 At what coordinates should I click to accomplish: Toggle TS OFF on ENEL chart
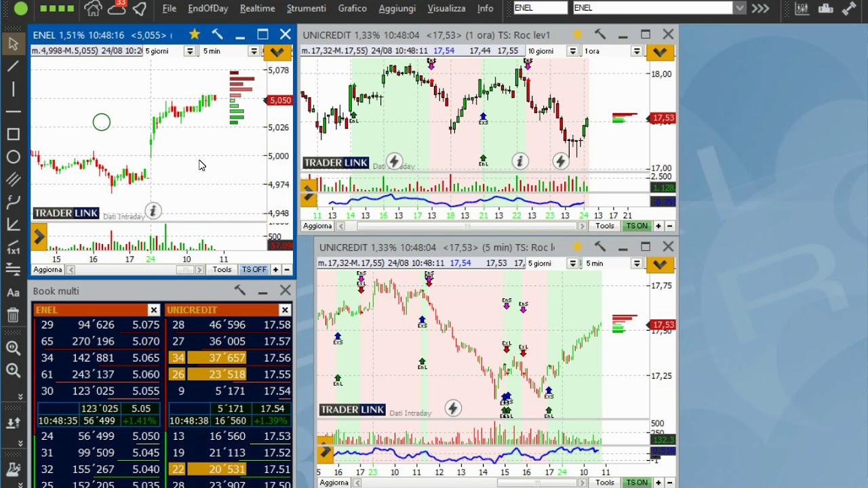pos(254,269)
